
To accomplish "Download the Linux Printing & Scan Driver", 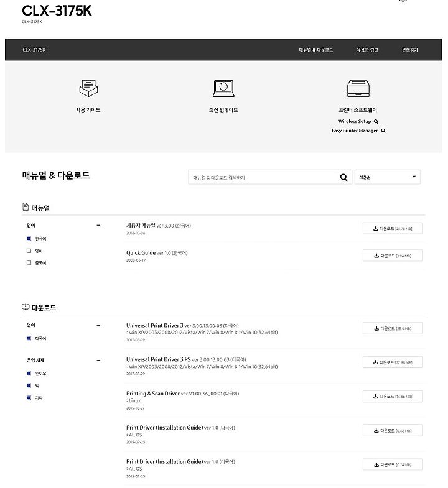I will coord(393,397).
